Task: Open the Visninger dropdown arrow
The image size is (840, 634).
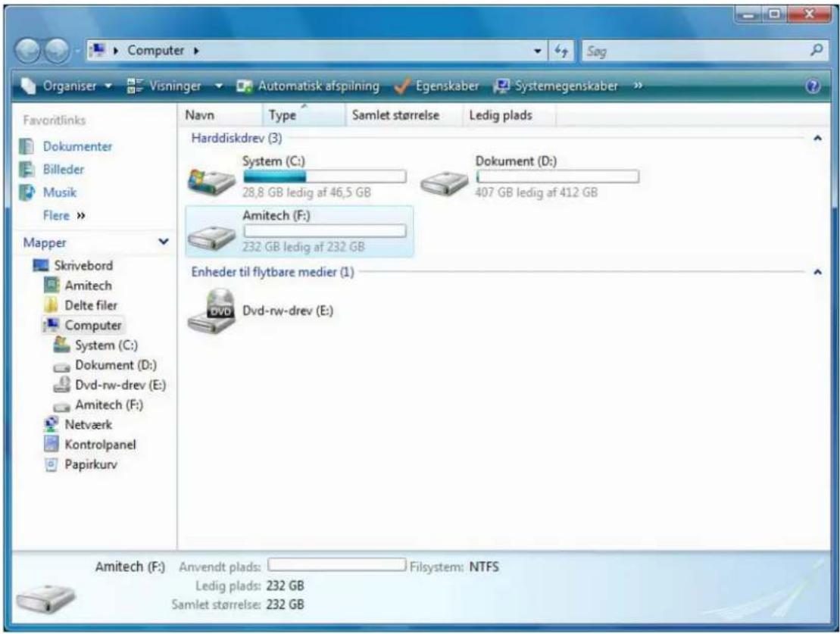Action: click(x=219, y=86)
